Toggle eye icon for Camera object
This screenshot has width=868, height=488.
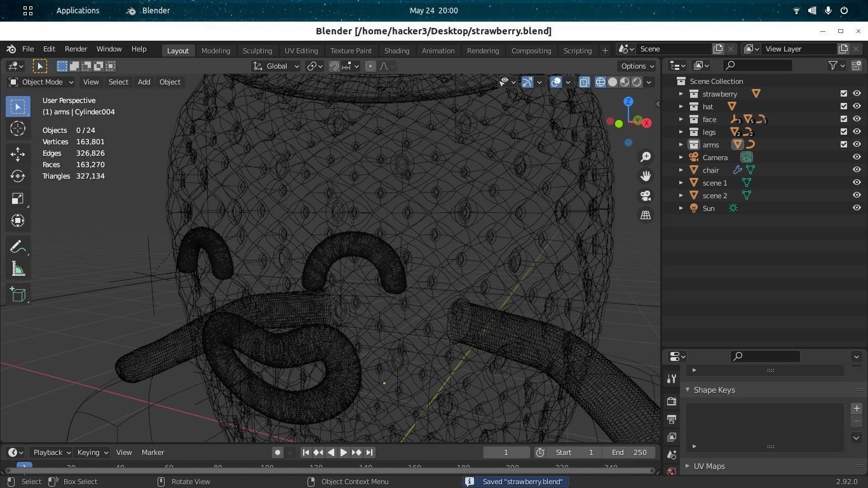[857, 157]
